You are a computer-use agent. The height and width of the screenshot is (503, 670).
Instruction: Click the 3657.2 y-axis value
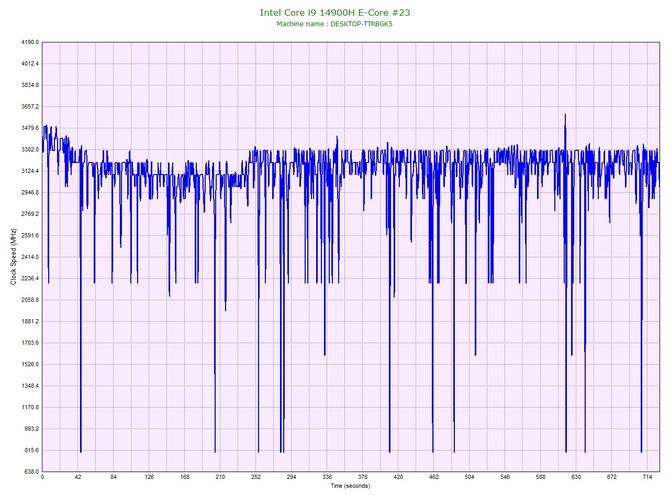[30, 106]
